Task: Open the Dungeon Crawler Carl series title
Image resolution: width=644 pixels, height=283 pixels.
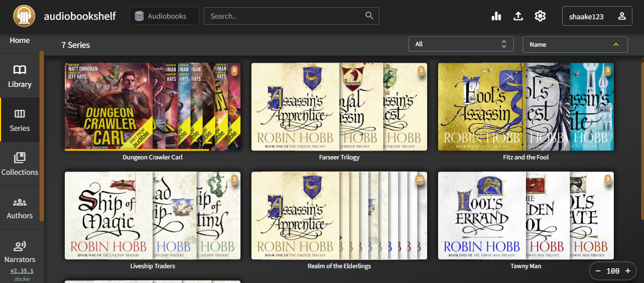Action: click(x=153, y=157)
